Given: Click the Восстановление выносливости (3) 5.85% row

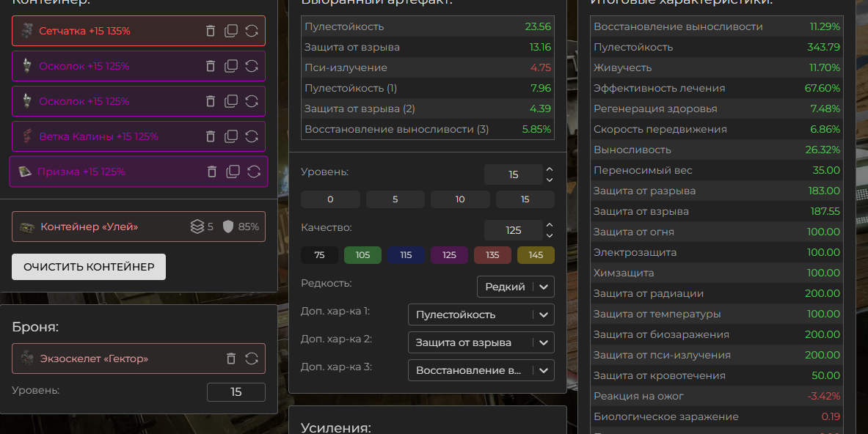Looking at the screenshot, I should pos(427,129).
